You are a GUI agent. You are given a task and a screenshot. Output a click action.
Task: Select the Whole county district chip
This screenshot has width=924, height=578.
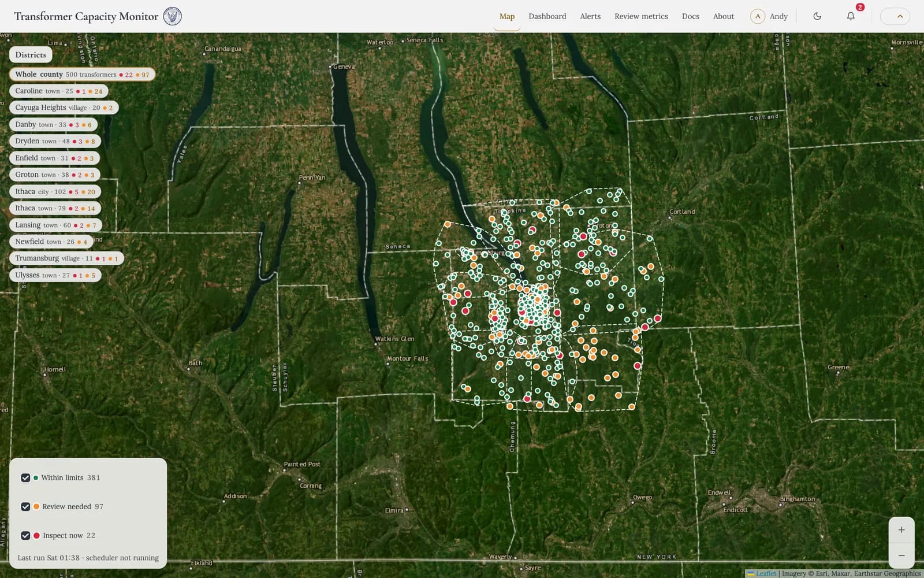coord(82,75)
